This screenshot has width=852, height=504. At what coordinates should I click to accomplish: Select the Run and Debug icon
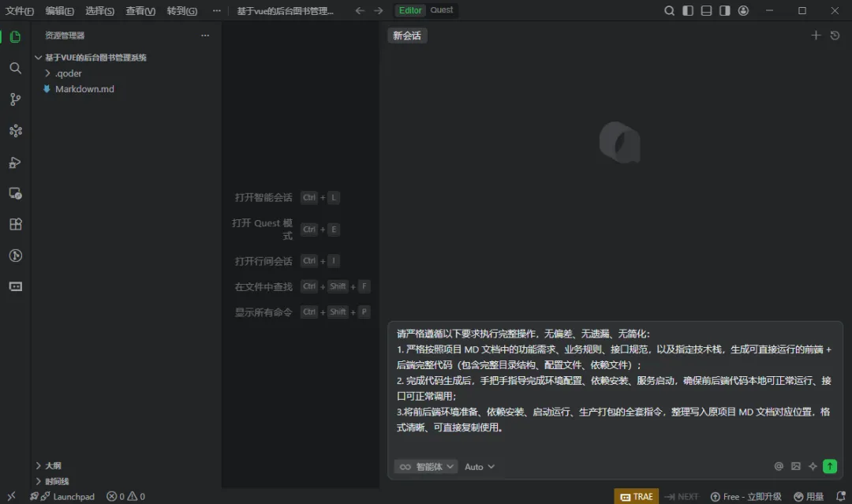(15, 162)
